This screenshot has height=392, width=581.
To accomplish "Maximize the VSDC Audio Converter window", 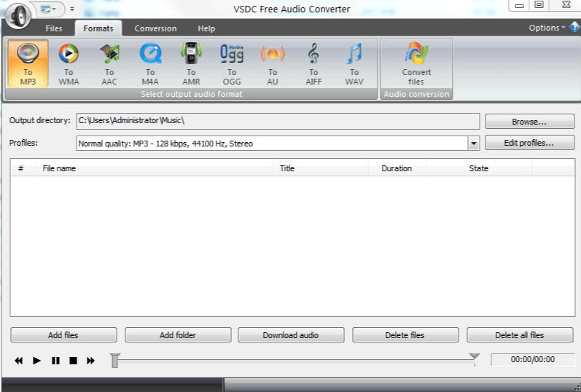I will [539, 5].
